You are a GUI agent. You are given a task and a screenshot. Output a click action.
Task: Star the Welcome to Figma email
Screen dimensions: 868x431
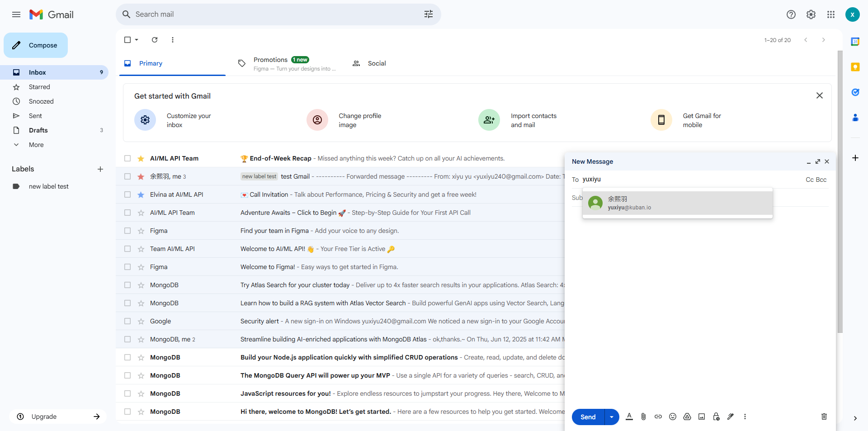(141, 267)
